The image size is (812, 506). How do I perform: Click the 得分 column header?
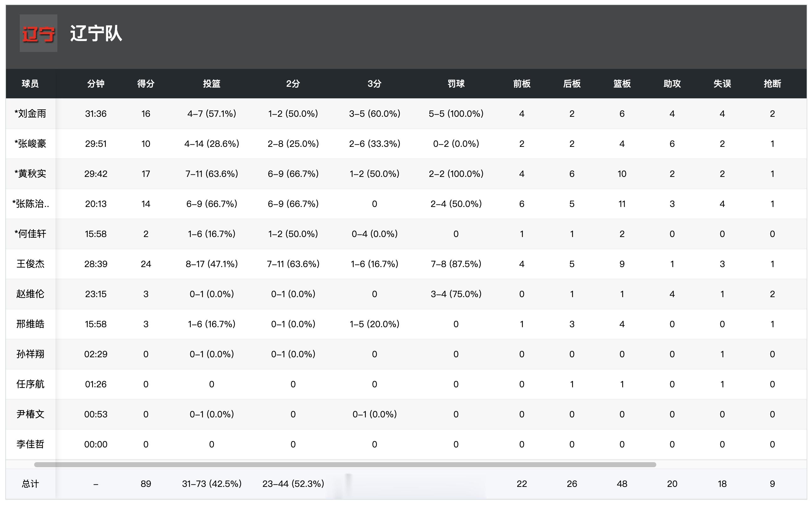pos(146,84)
